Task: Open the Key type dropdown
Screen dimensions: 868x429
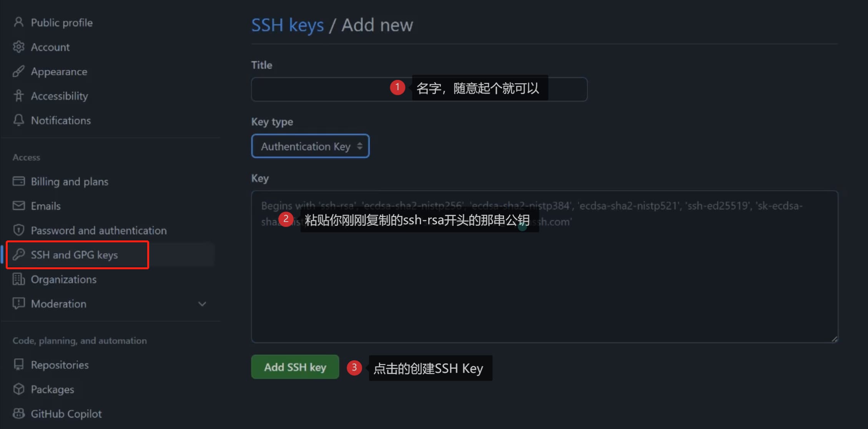Action: [x=310, y=146]
